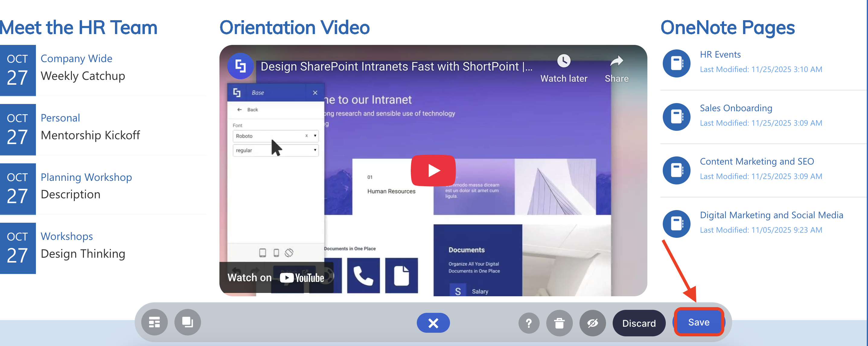Open the help question mark icon
This screenshot has height=346, width=868.
(x=529, y=323)
